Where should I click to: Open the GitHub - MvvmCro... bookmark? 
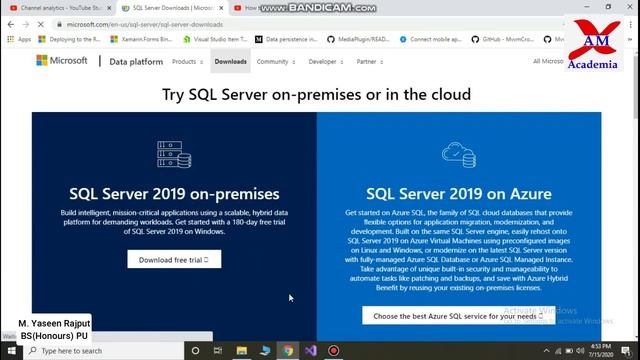point(503,39)
